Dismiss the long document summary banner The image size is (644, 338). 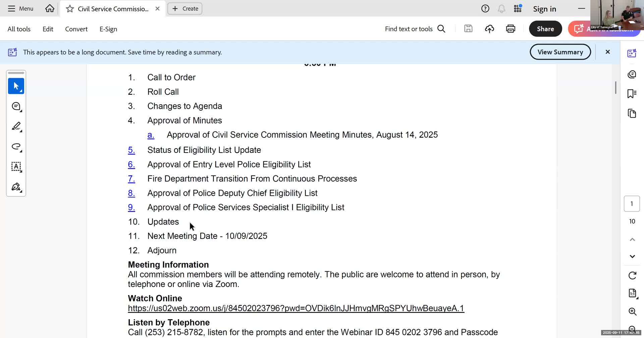tap(607, 52)
